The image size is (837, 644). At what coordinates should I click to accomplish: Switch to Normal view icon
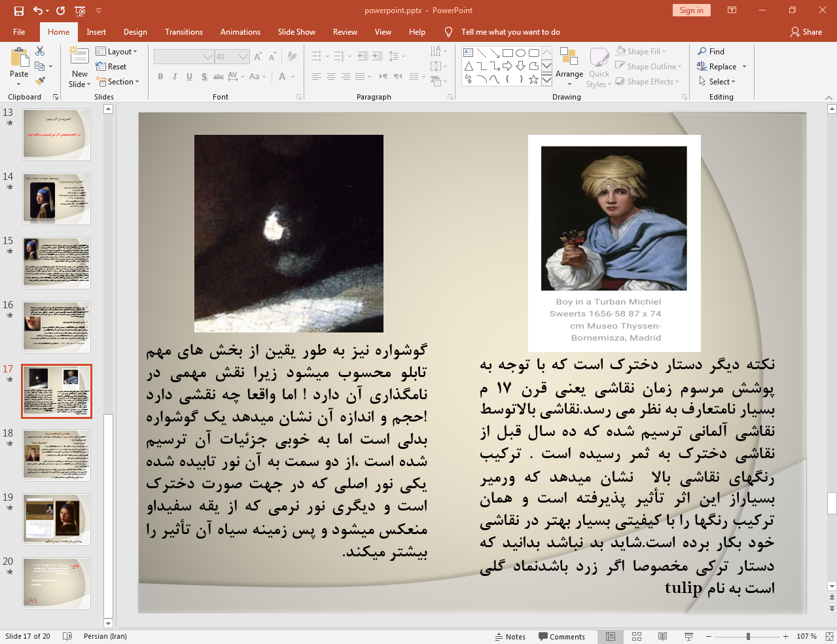(x=611, y=637)
